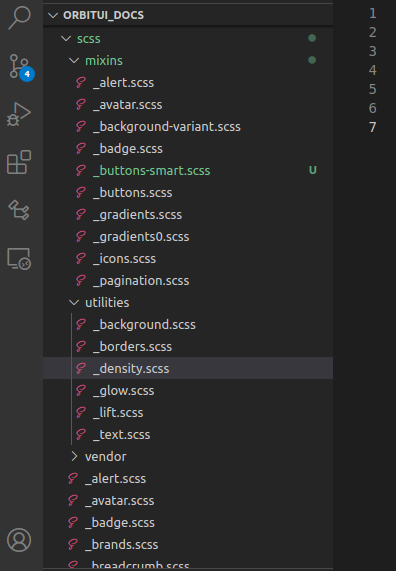Open the Remote Explorer view
This screenshot has width=396, height=571.
click(x=19, y=259)
